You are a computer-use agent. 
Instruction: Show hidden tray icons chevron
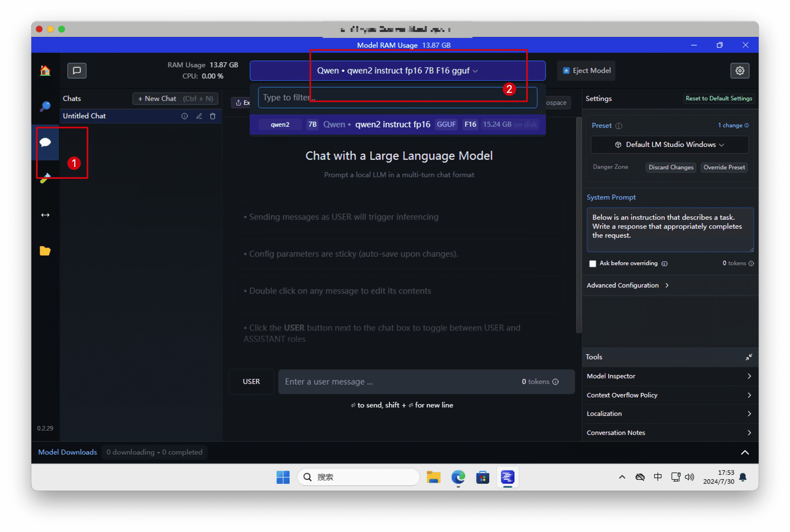pyautogui.click(x=621, y=477)
